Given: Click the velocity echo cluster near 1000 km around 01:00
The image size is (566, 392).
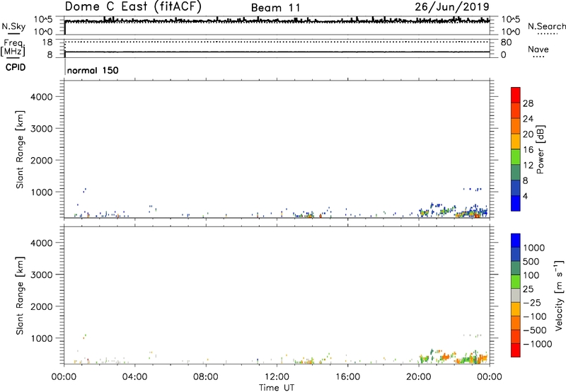Looking at the screenshot, I should pos(84,336).
